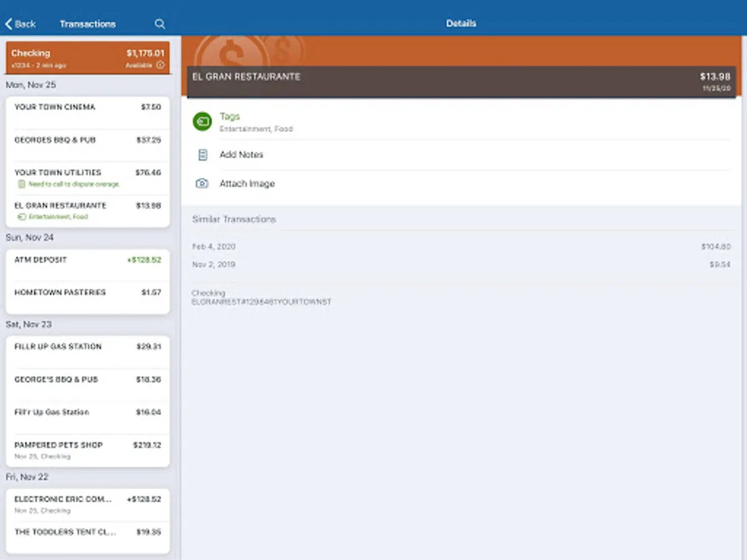
Task: Open Add Notes
Action: click(461, 155)
